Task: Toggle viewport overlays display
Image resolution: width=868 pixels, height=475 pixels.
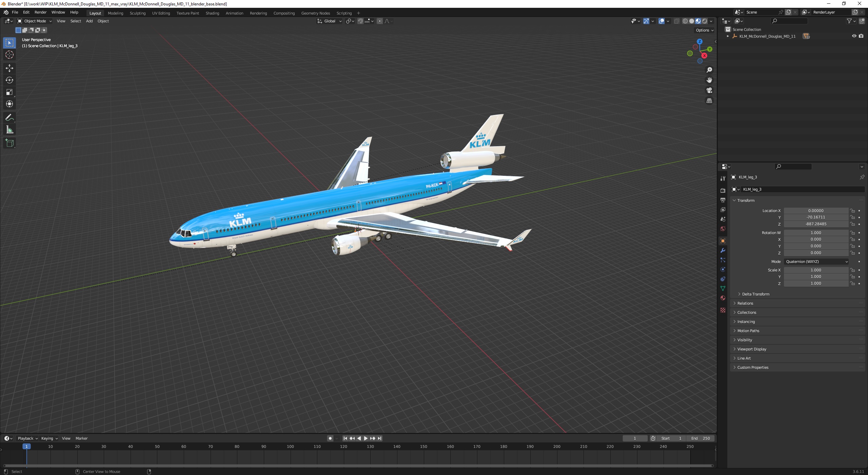Action: 662,21
